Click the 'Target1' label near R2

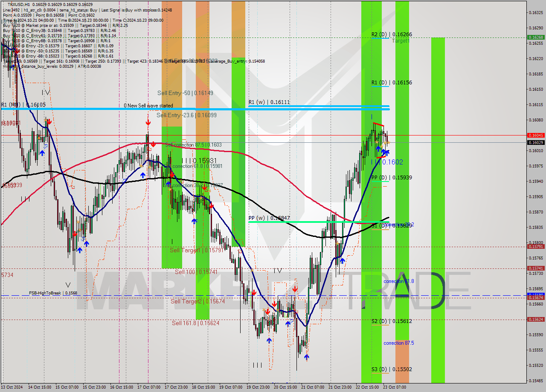(401, 41)
